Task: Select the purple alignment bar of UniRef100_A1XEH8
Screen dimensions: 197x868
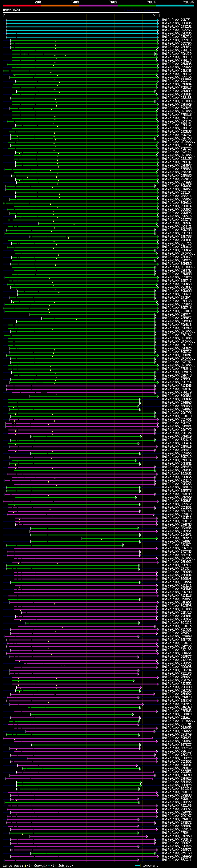Action: pyautogui.click(x=81, y=386)
